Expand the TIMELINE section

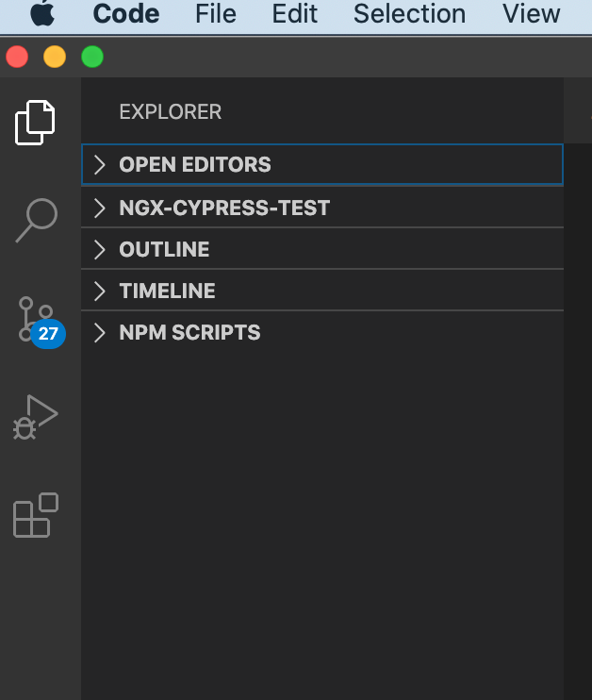click(167, 291)
